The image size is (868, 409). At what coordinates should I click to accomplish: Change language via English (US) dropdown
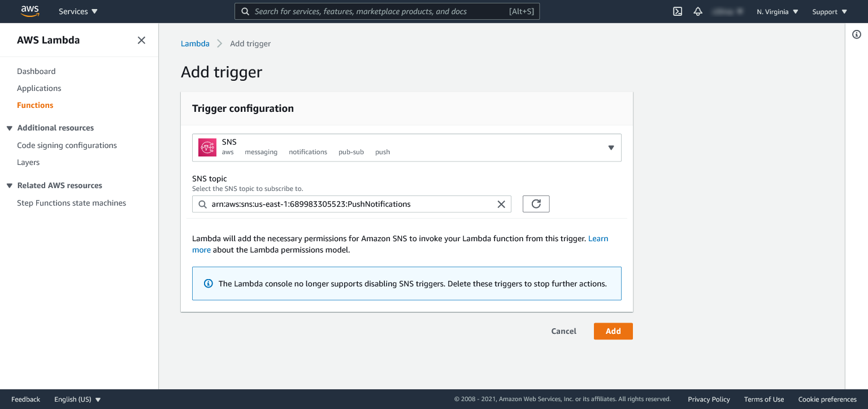point(77,399)
